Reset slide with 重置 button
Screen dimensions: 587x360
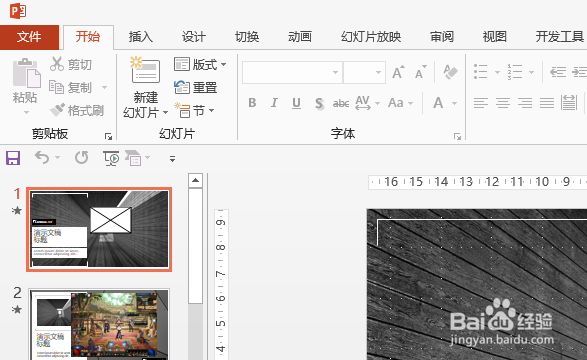click(195, 88)
